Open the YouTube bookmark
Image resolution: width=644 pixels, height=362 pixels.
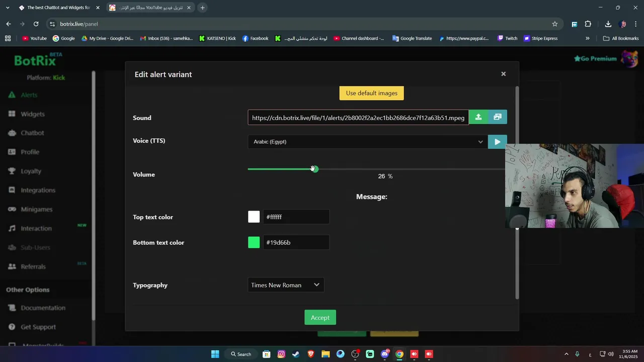point(34,38)
